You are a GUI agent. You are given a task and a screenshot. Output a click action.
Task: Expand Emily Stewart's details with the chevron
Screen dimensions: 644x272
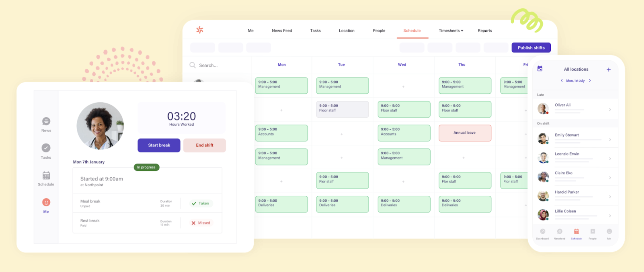tap(611, 140)
